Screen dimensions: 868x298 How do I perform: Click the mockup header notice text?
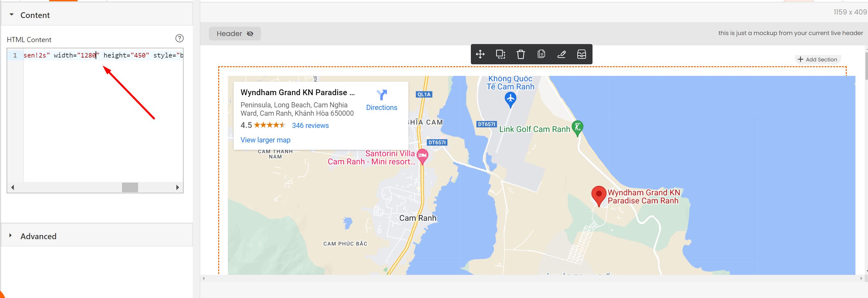(790, 33)
